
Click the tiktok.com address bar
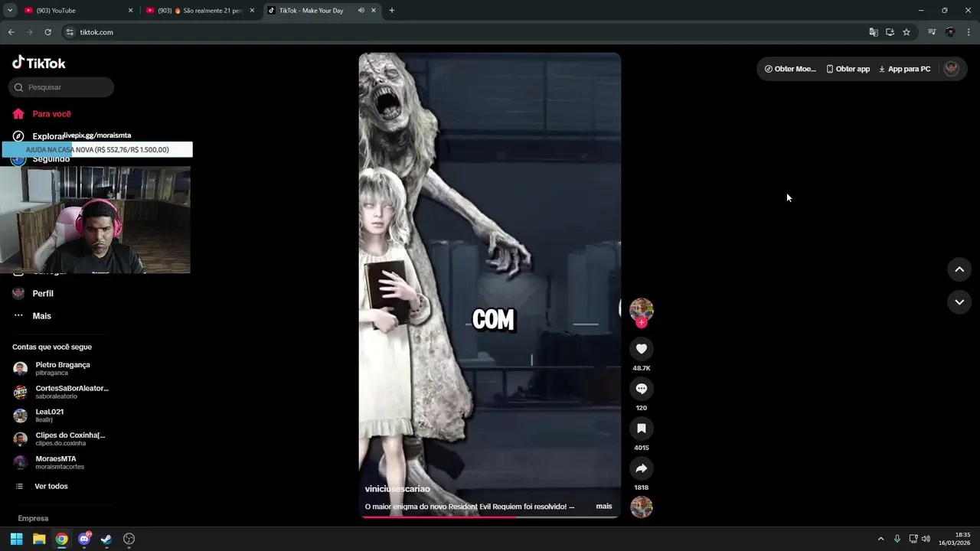click(x=467, y=32)
